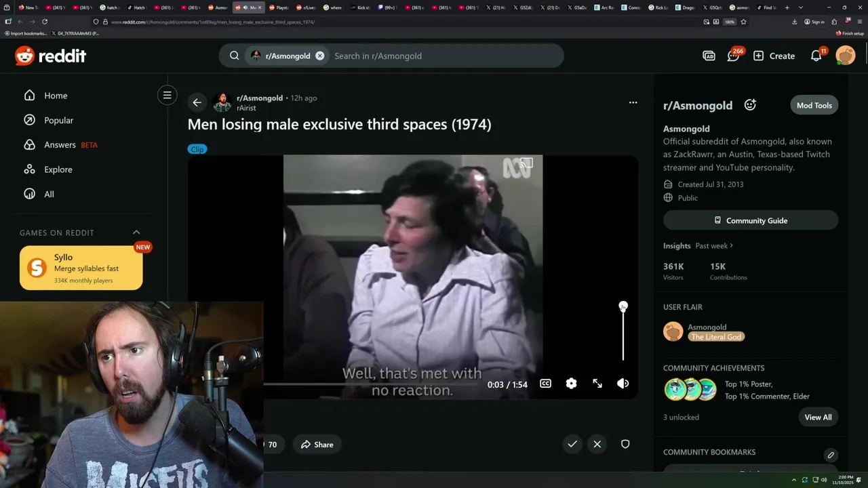The width and height of the screenshot is (868, 488).
Task: Open the Reddit ads icon
Action: pyautogui.click(x=709, y=56)
